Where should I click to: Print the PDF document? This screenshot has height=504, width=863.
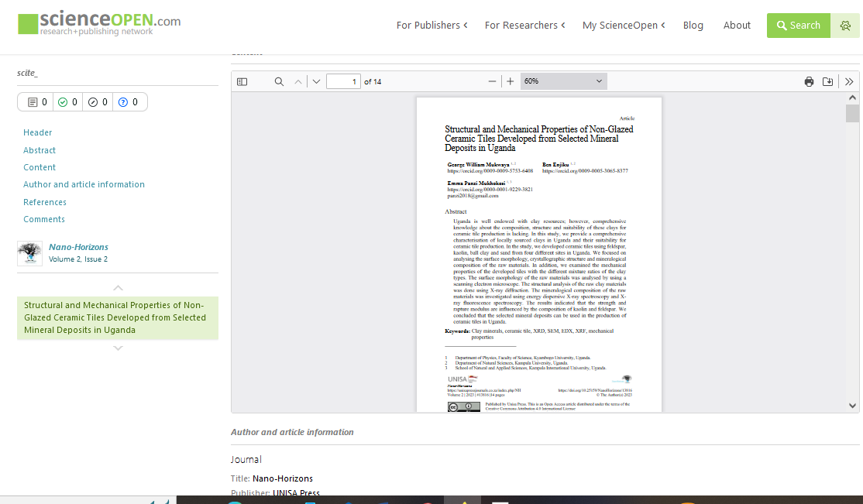(x=809, y=81)
